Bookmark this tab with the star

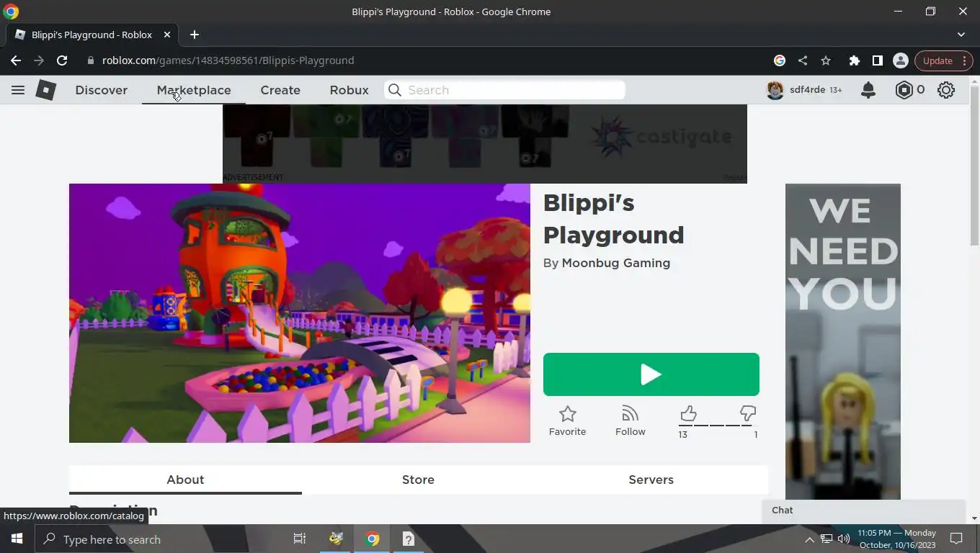tap(826, 60)
